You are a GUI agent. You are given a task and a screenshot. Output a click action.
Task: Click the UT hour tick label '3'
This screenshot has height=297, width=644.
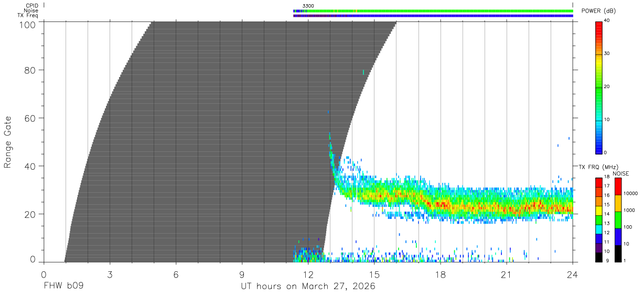[x=110, y=274]
